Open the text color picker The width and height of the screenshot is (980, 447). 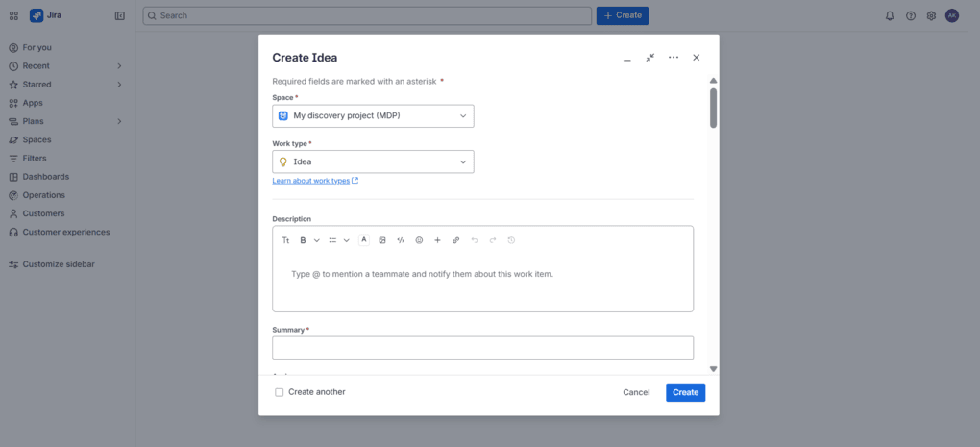click(364, 240)
